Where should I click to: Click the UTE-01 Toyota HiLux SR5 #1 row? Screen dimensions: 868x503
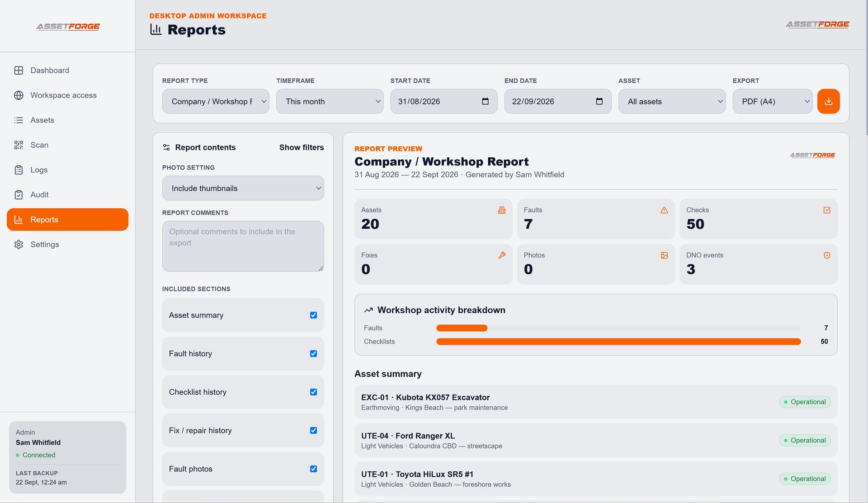pyautogui.click(x=596, y=479)
